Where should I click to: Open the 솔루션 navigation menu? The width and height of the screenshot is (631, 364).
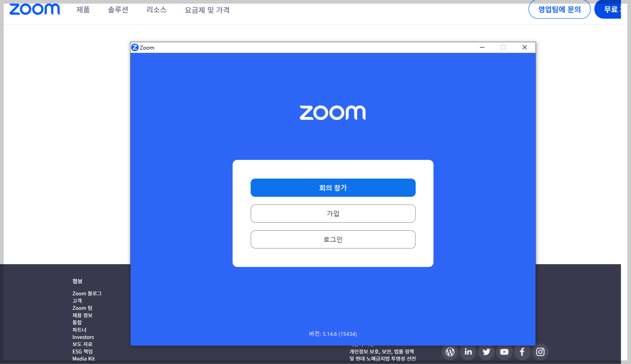coord(118,10)
